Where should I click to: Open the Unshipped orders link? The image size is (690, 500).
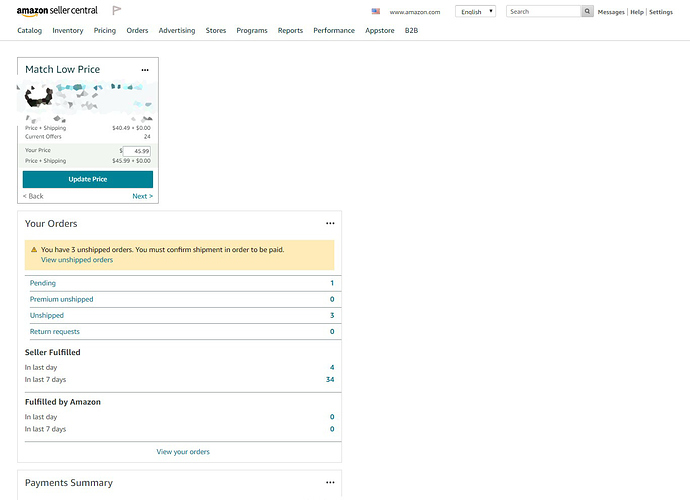[47, 316]
